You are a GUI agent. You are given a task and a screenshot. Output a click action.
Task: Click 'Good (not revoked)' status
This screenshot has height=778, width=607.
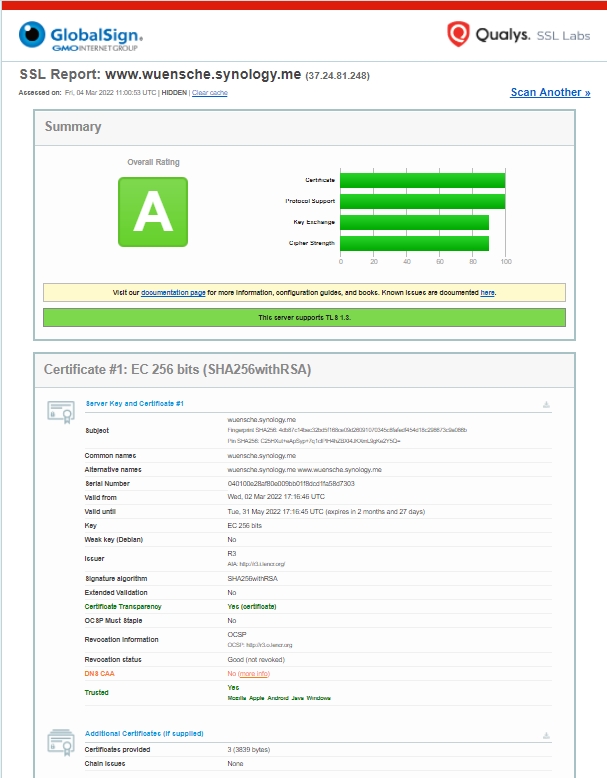point(256,659)
